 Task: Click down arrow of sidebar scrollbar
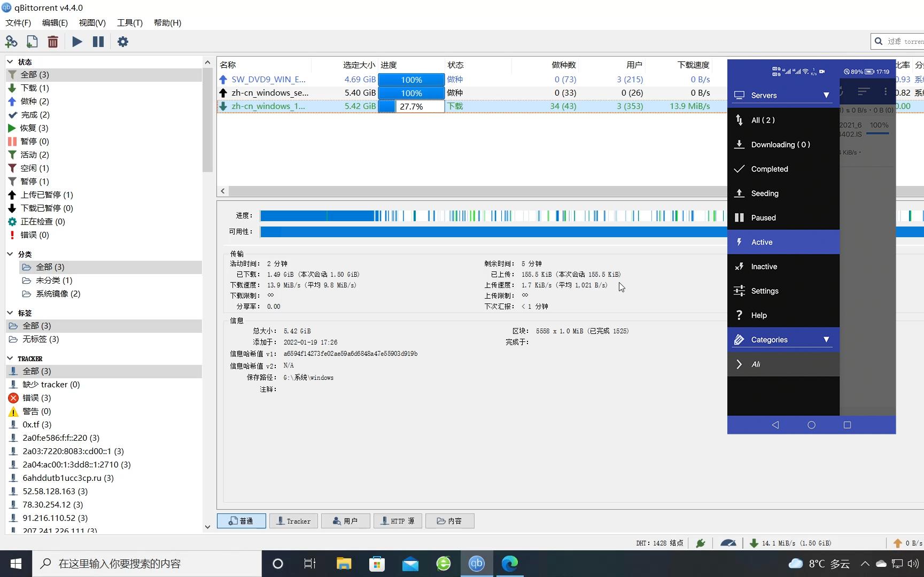207,527
